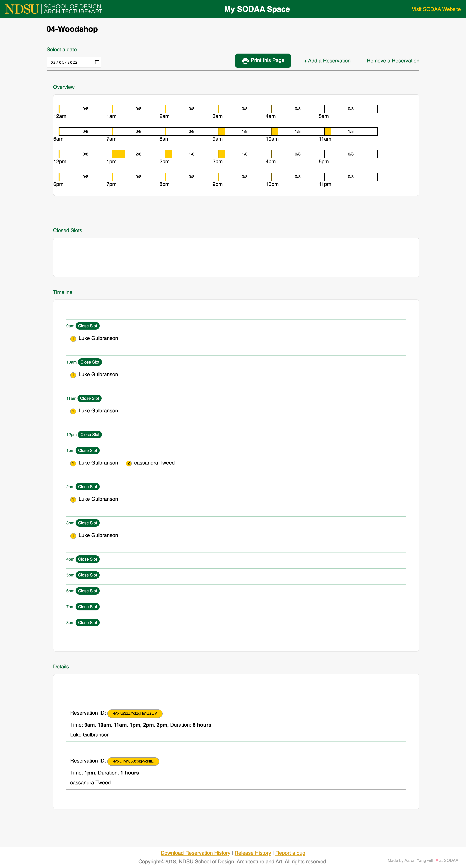Click the Report a bug link

[x=290, y=853]
